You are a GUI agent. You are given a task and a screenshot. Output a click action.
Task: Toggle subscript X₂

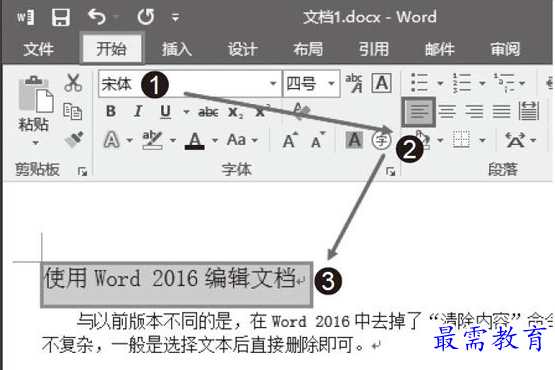tap(235, 113)
